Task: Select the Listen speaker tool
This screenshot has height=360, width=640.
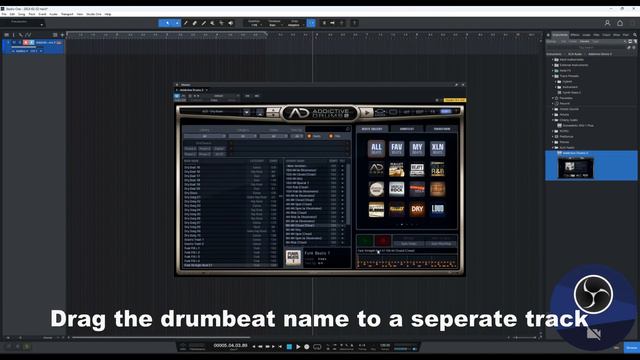Action: [231, 23]
